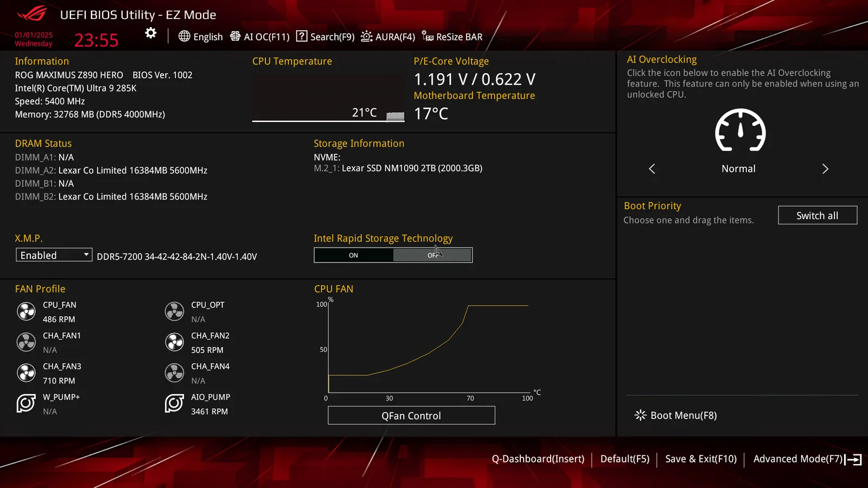
Task: Click DIMM_A1 N/A entry
Action: pos(44,157)
